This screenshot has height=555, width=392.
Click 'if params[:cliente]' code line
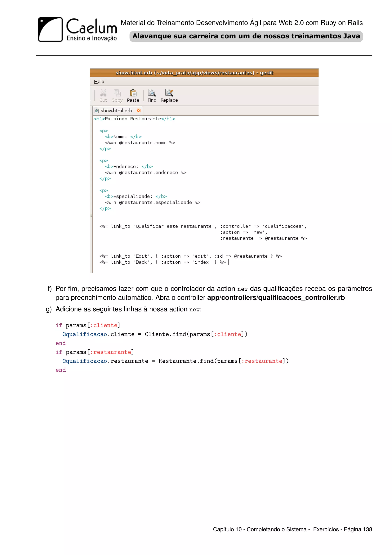(x=88, y=325)
